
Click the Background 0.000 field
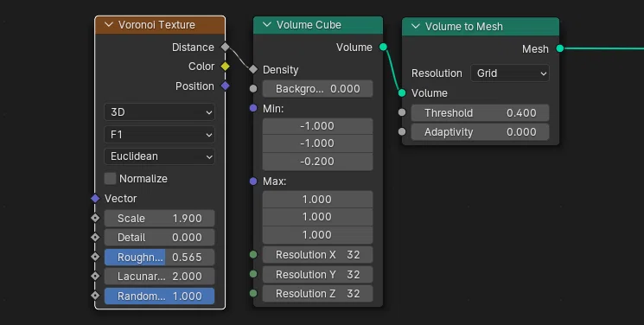317,89
